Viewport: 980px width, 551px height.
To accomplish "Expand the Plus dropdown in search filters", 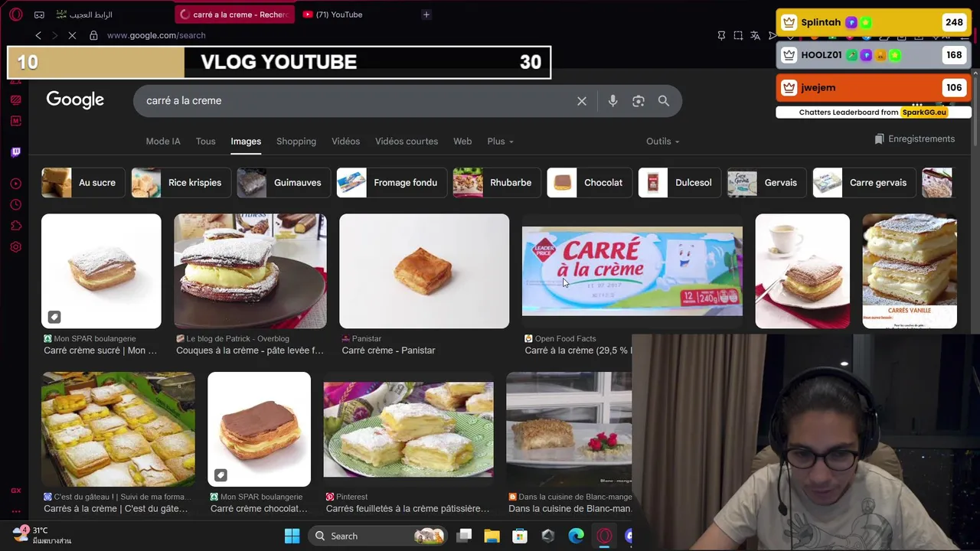I will tap(500, 142).
